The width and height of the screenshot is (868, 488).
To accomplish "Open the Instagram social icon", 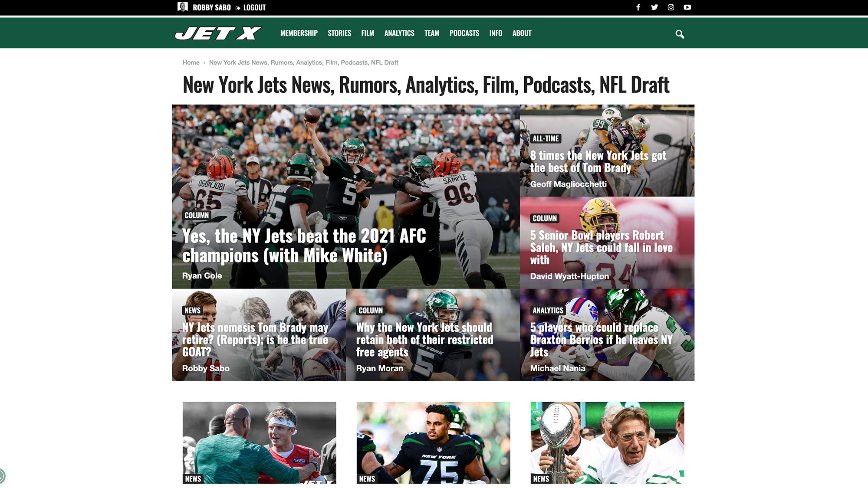I will (x=671, y=7).
